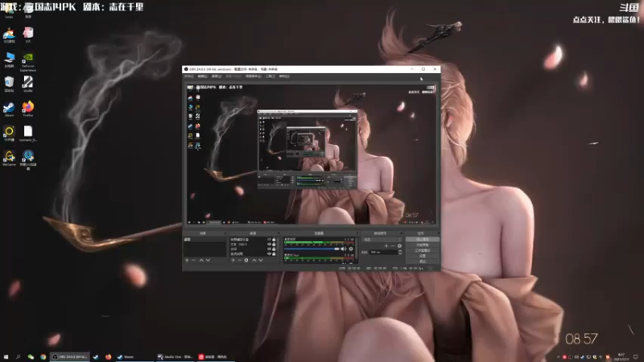Add a new source with plus icon
The image size is (644, 362).
[233, 260]
